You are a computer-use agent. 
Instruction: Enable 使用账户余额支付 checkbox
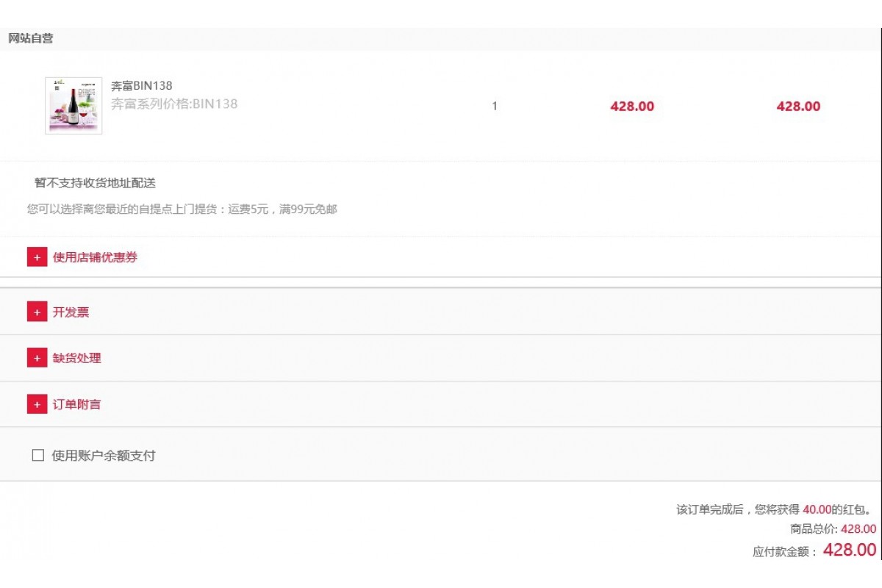point(38,455)
